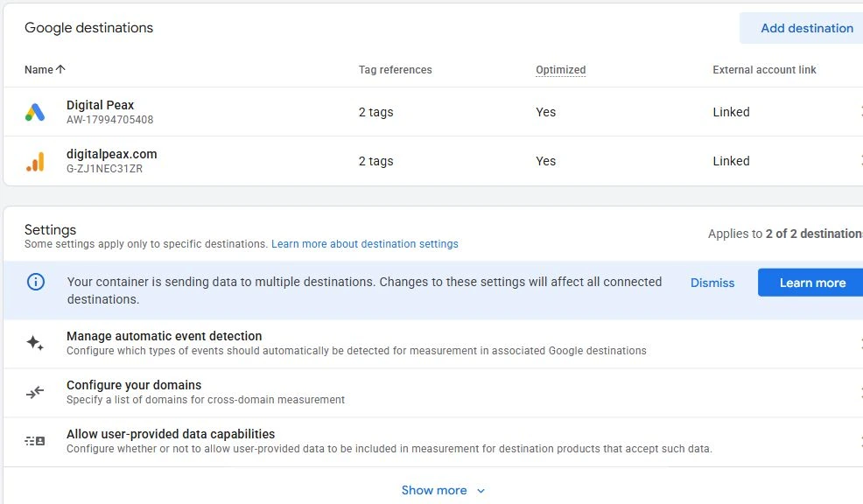This screenshot has height=504, width=863.
Task: Click Linked in the Digital Peax row
Action: point(731,112)
